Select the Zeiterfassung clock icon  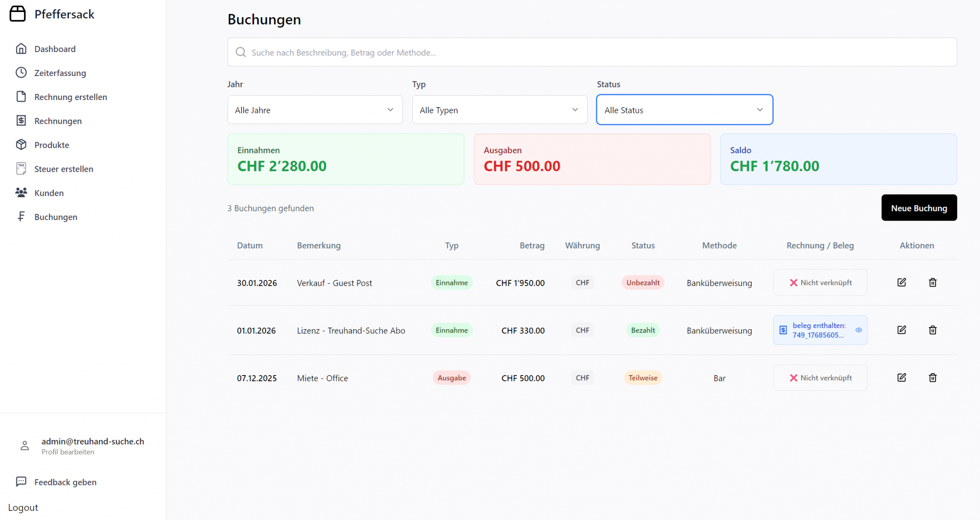(x=21, y=72)
